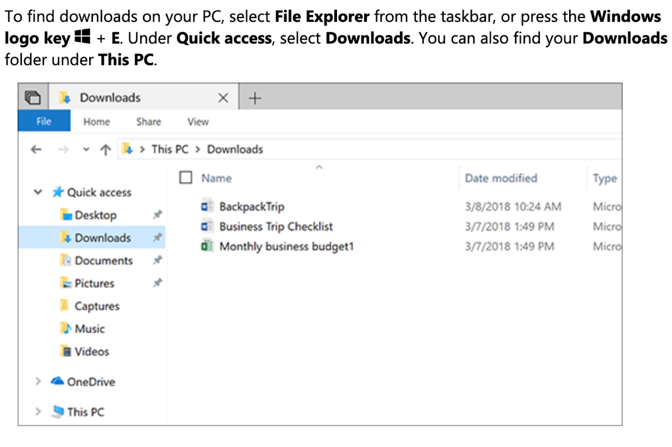Select the Downloads window tab
This screenshot has width=672, height=447.
143,97
